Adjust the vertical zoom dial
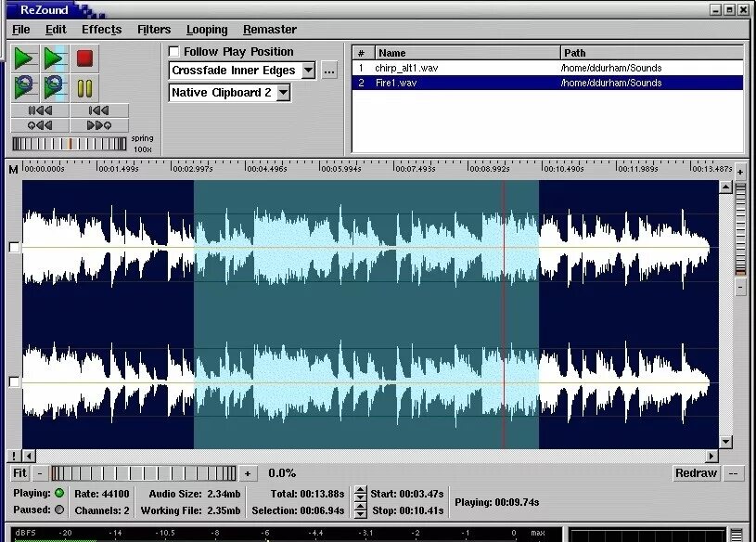 (740, 229)
